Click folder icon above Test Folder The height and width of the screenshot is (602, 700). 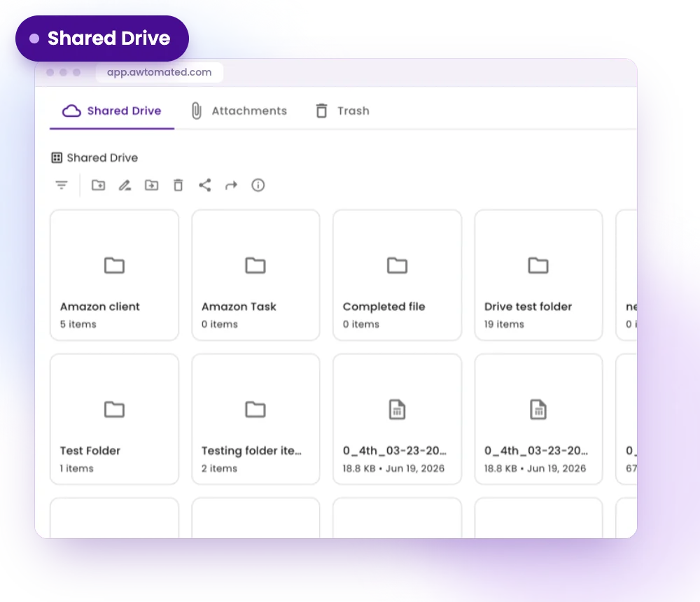(x=114, y=409)
